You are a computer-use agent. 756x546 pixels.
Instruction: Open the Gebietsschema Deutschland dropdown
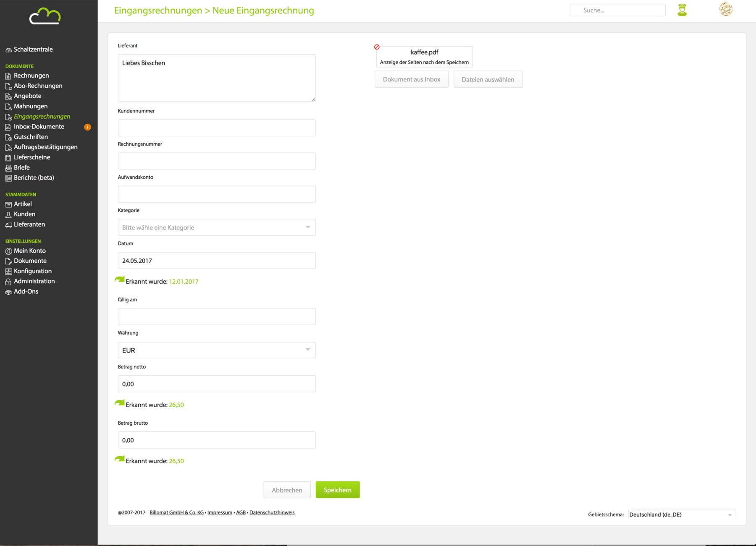tap(682, 515)
